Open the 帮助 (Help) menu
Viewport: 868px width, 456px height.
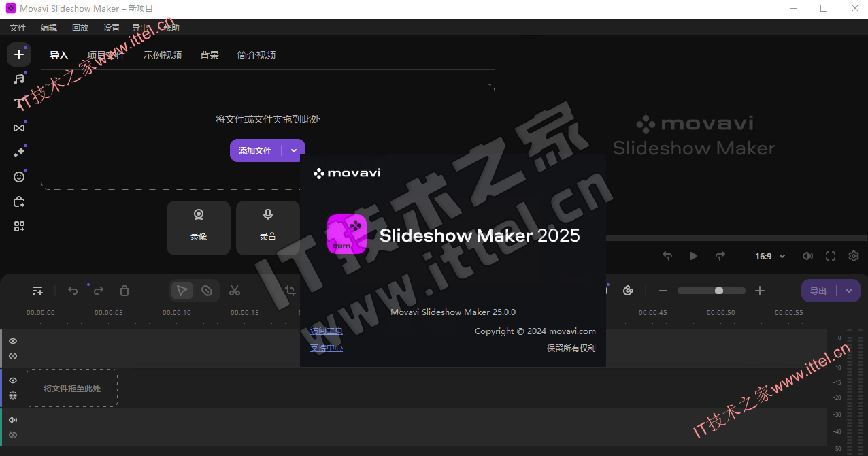click(171, 28)
